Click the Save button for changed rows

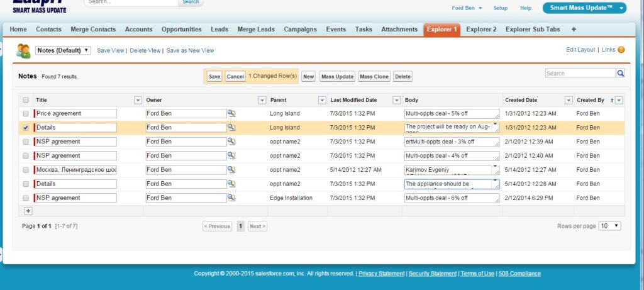[214, 76]
